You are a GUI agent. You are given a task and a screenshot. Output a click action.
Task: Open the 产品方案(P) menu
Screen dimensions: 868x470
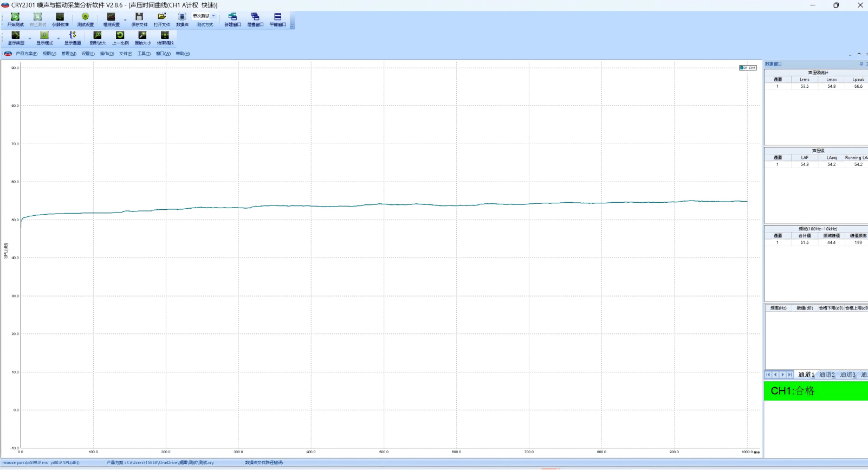(x=26, y=54)
